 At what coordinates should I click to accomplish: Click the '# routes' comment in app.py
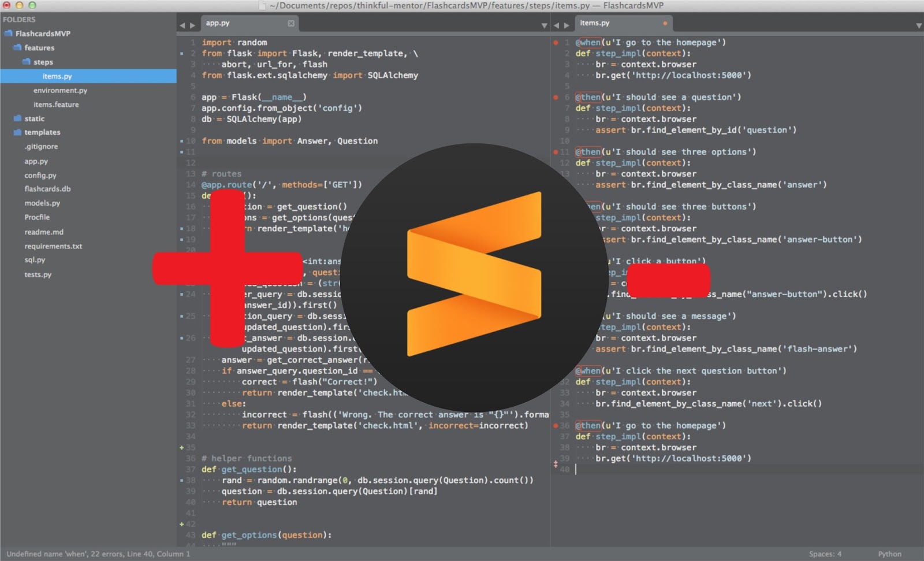pos(222,174)
